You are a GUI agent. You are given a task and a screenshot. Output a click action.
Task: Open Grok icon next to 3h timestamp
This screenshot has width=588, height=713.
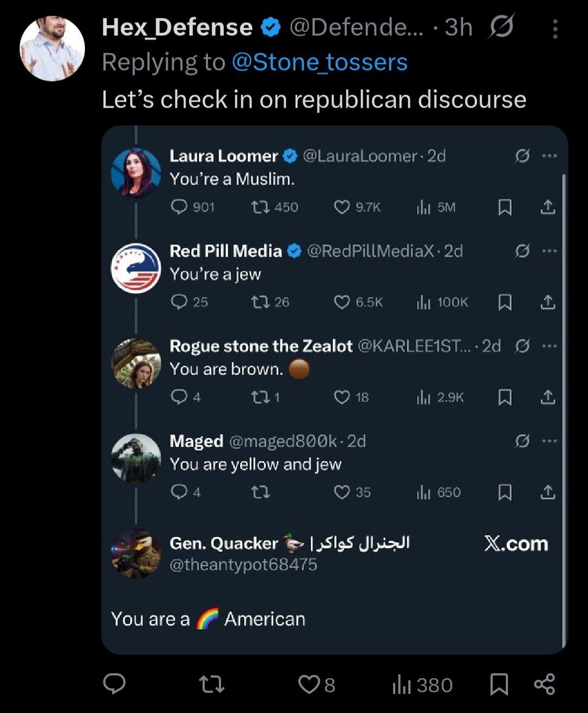501,27
